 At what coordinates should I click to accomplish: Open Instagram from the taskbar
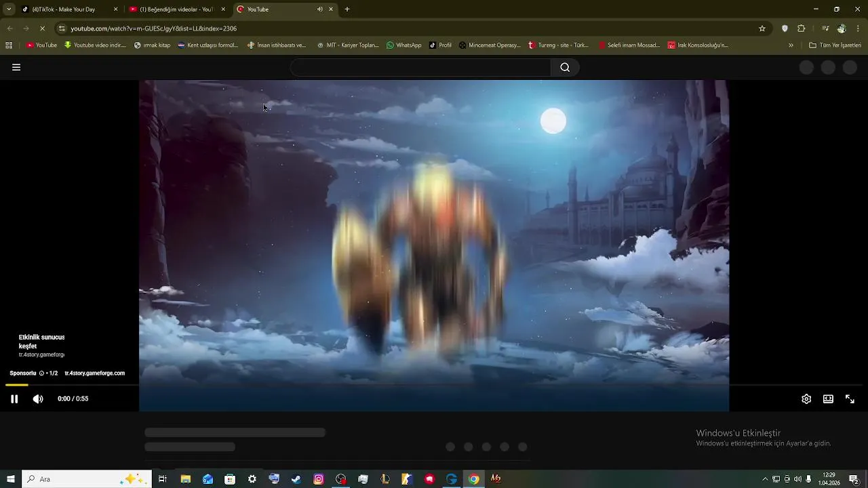coord(319,479)
